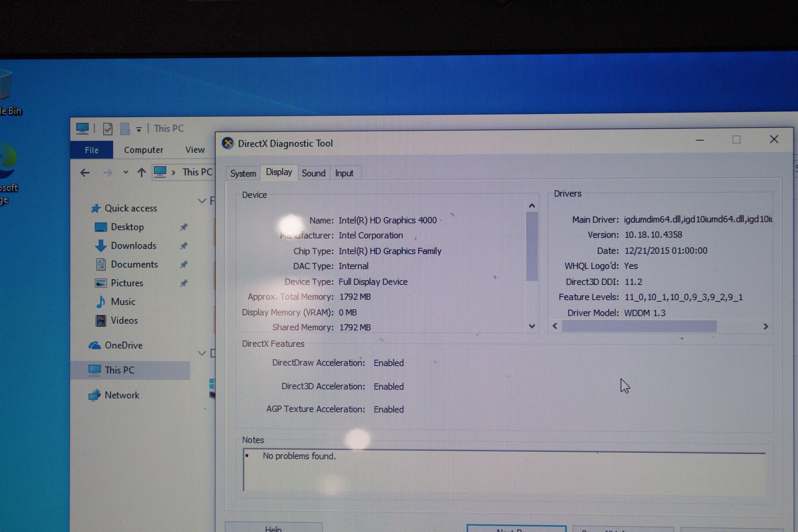Click the Drivers panel scroll right arrow
The width and height of the screenshot is (798, 532).
[766, 326]
